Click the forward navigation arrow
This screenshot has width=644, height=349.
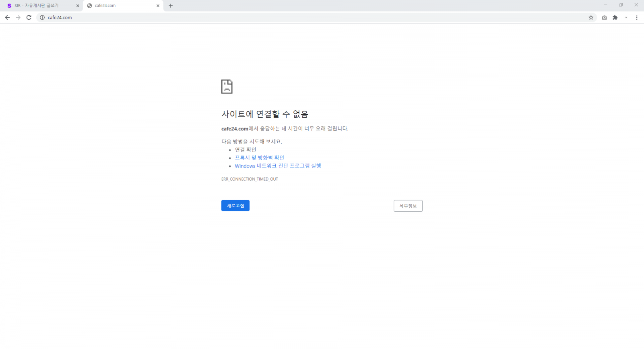pos(18,17)
